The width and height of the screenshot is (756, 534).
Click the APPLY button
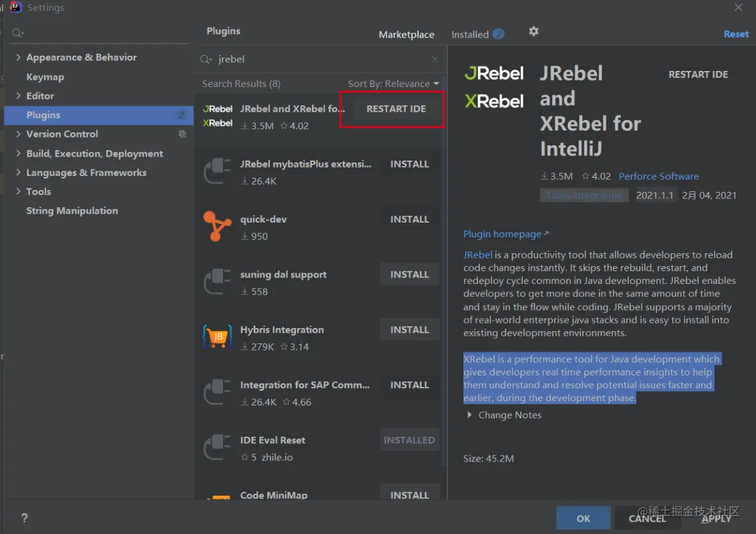(716, 518)
